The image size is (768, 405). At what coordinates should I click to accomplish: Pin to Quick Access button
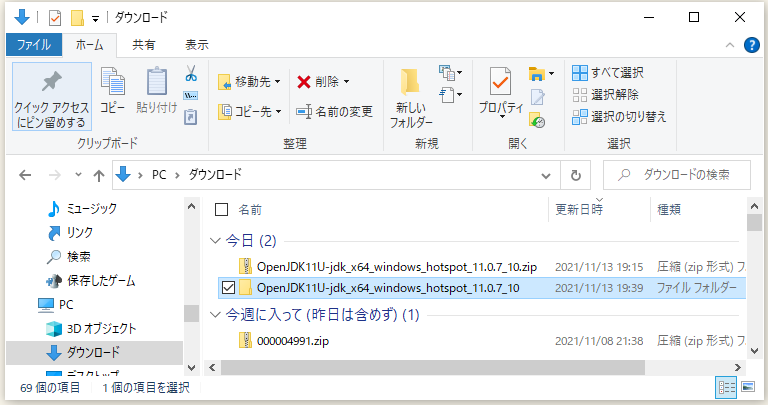51,96
